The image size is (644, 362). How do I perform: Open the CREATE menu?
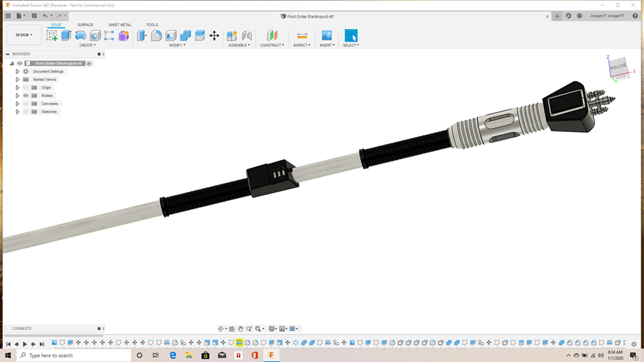[87, 45]
